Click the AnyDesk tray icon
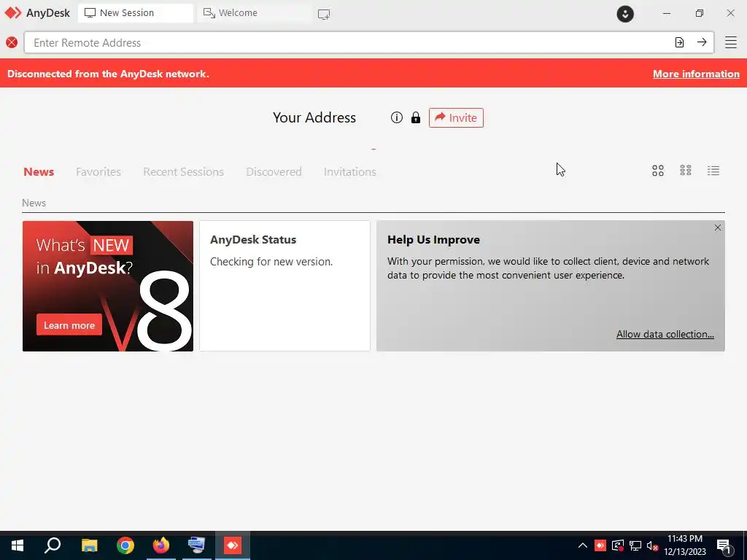 pos(600,545)
